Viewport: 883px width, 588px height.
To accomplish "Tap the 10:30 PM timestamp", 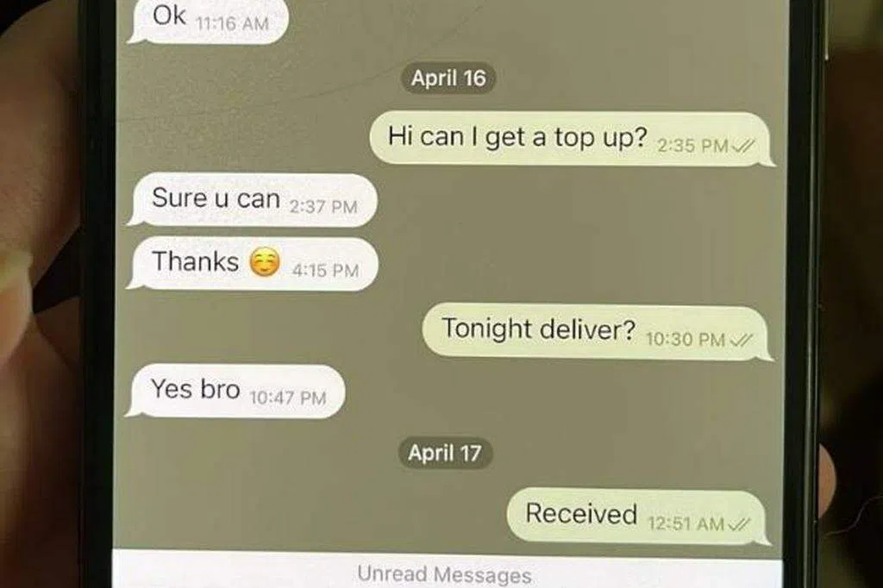I will pyautogui.click(x=686, y=339).
